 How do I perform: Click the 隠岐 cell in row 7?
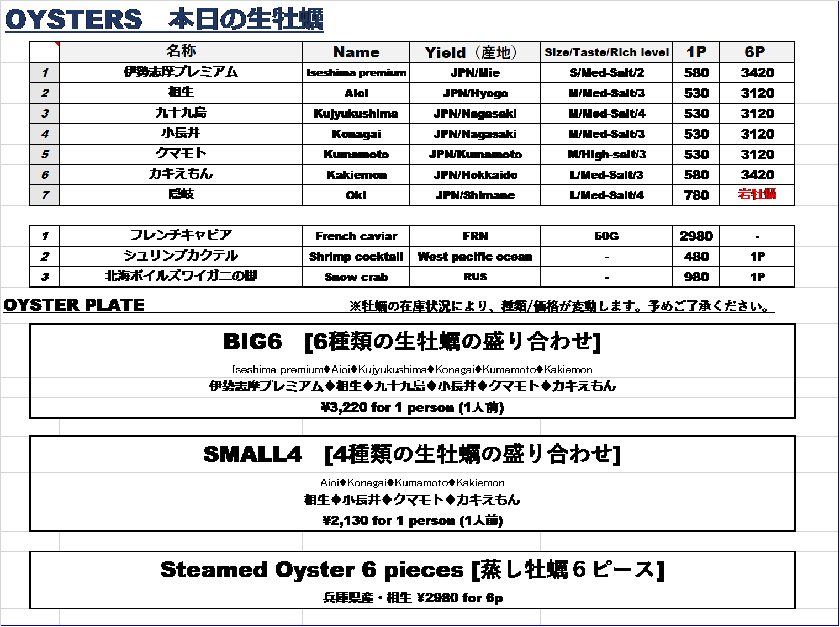(181, 195)
